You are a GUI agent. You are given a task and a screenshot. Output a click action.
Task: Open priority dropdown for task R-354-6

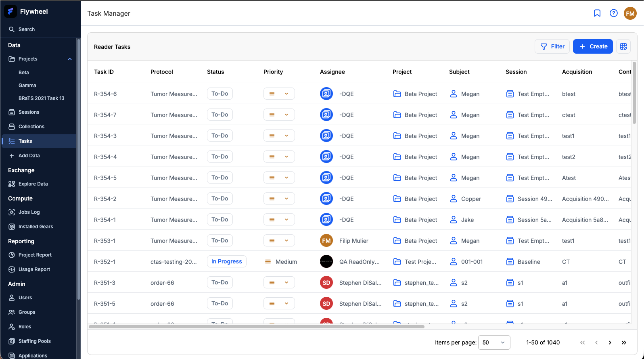(x=279, y=94)
